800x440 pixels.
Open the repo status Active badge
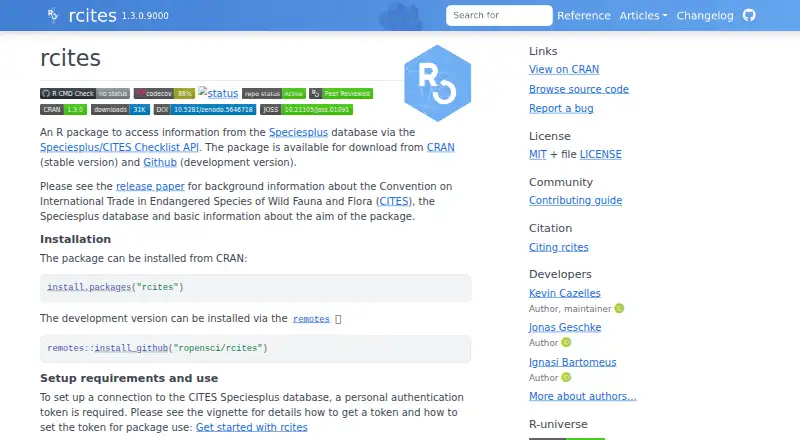[274, 93]
